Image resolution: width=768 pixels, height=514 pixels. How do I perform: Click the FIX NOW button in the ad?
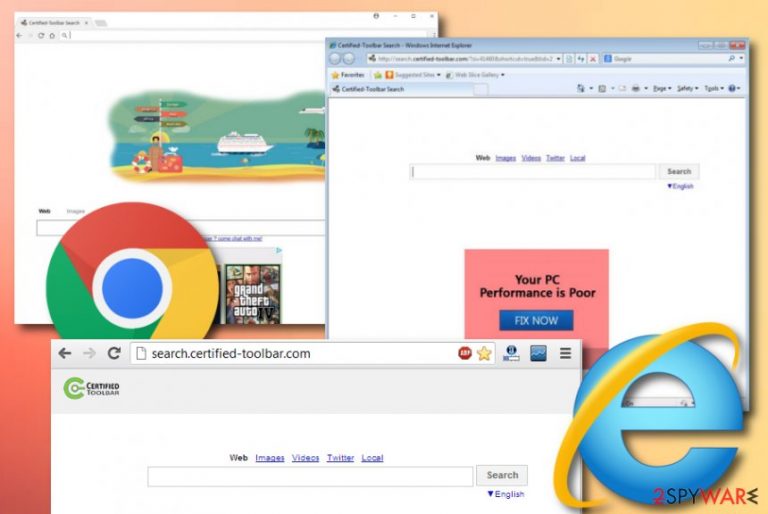[536, 320]
